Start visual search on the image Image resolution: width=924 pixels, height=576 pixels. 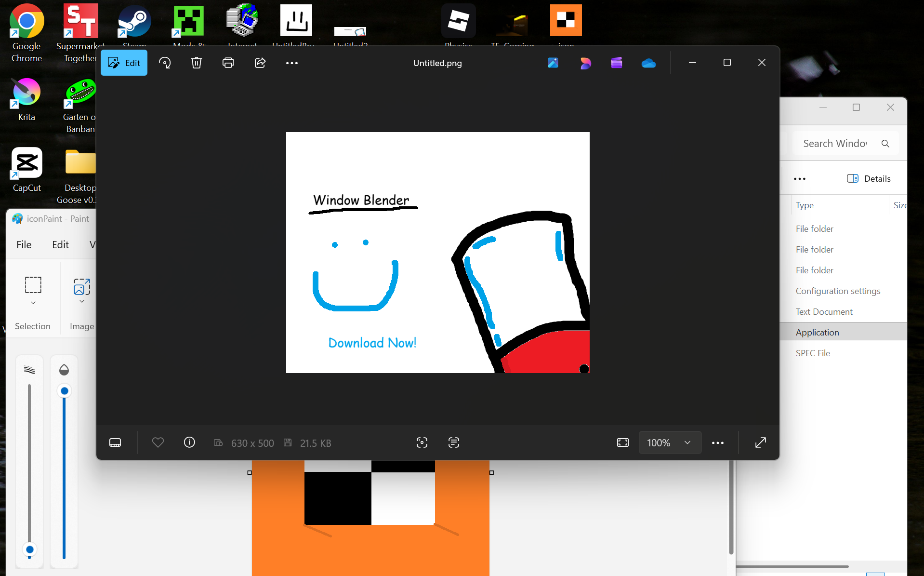coord(422,442)
